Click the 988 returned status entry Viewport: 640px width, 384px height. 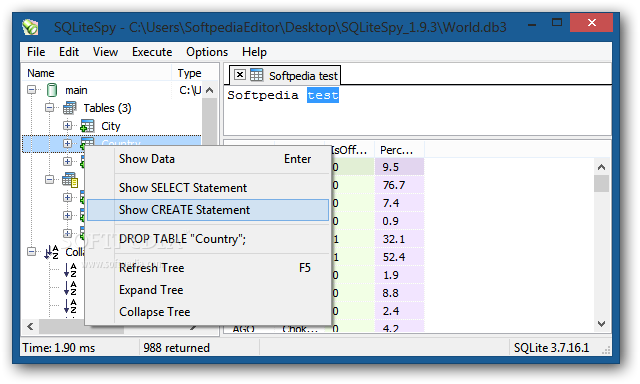click(x=176, y=348)
